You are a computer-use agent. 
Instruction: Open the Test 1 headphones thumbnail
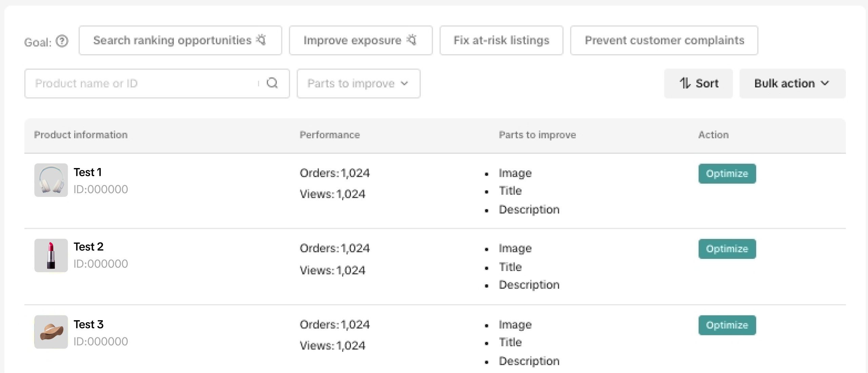pos(51,180)
